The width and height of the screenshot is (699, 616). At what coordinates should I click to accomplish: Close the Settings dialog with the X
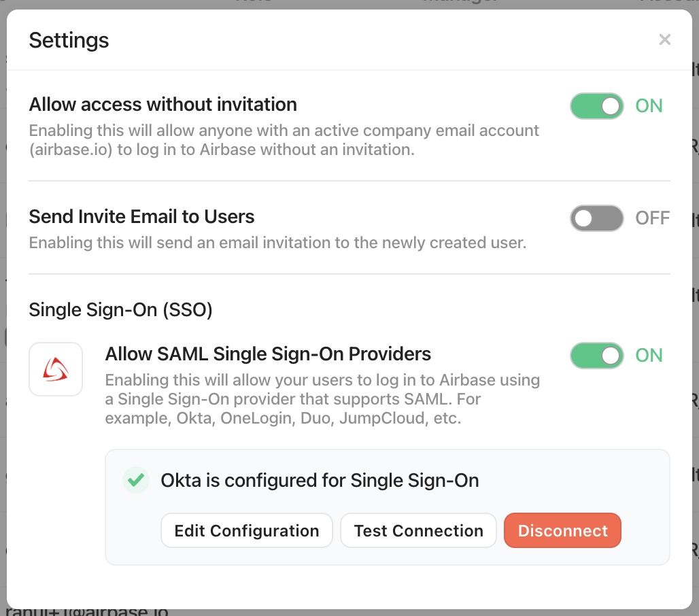[x=665, y=39]
